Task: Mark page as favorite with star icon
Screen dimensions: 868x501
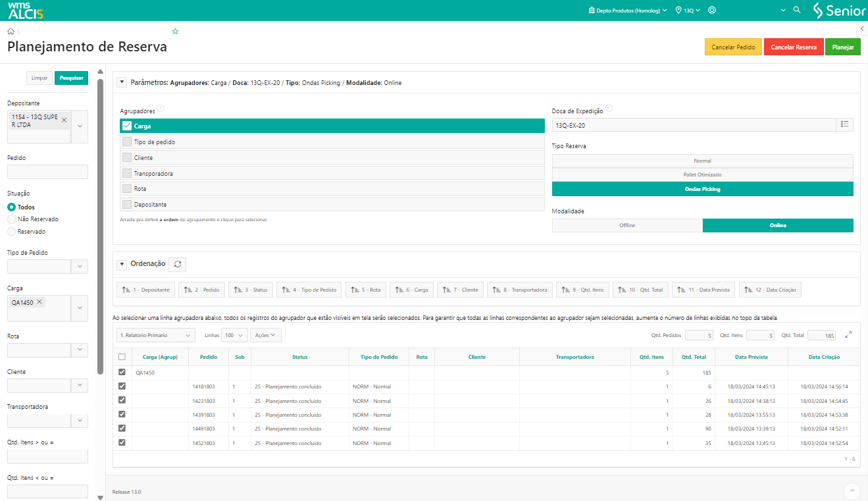Action: 175,32
